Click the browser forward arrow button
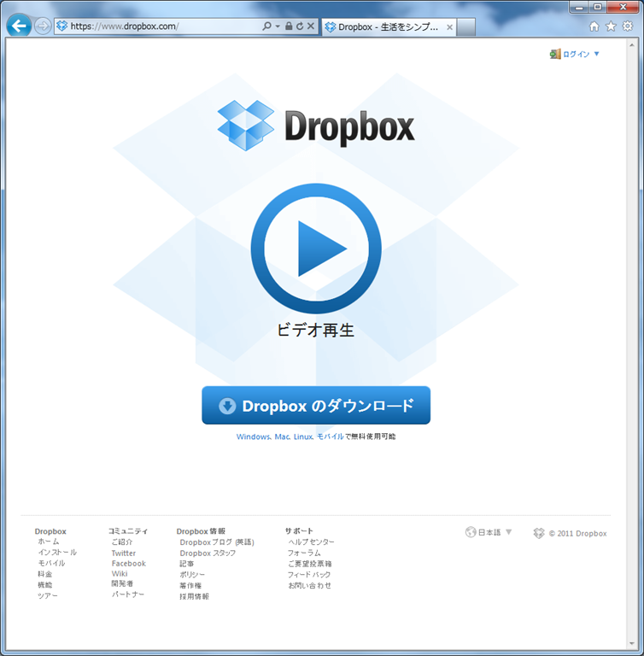This screenshot has width=644, height=656. point(42,26)
